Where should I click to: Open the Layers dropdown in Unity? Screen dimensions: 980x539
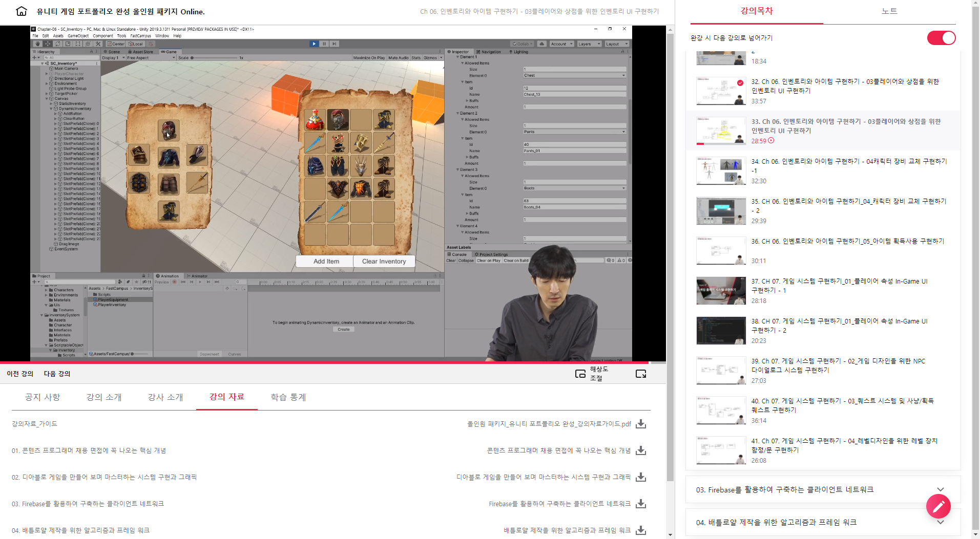(589, 44)
